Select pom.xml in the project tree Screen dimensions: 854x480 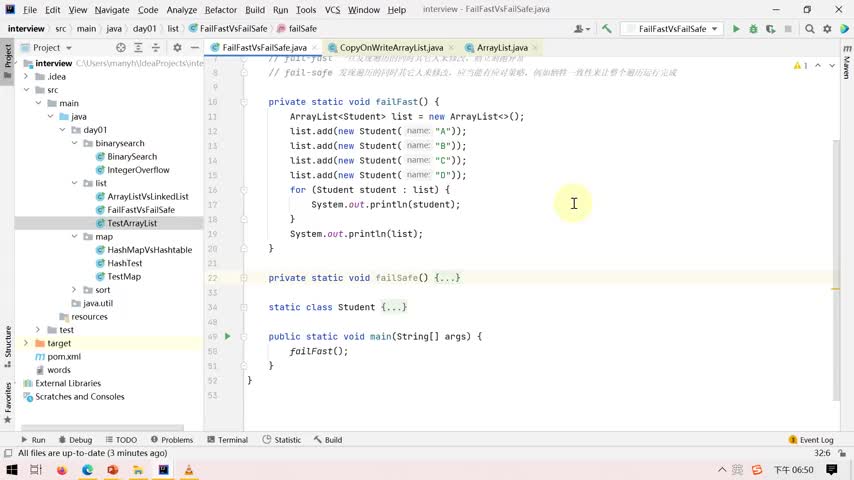(64, 357)
